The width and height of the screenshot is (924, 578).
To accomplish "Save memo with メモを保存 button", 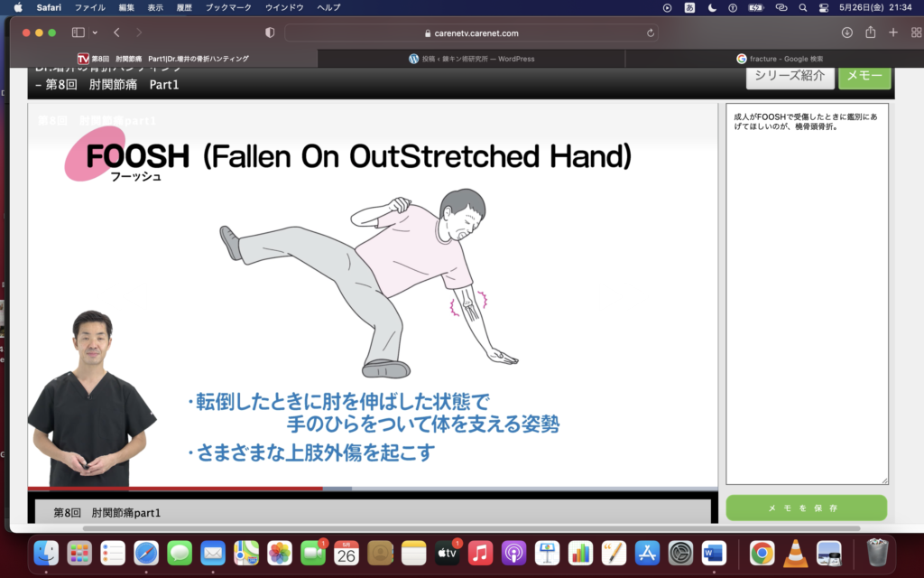I will coord(806,508).
